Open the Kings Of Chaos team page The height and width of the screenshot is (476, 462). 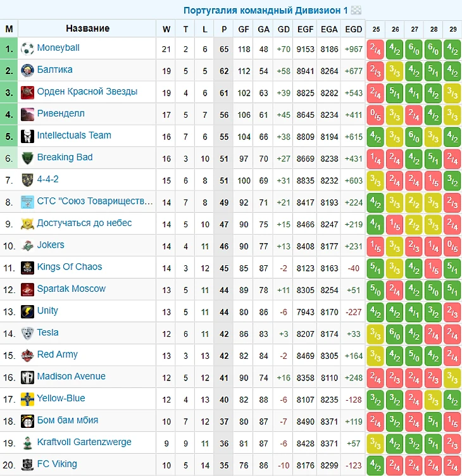tap(70, 267)
